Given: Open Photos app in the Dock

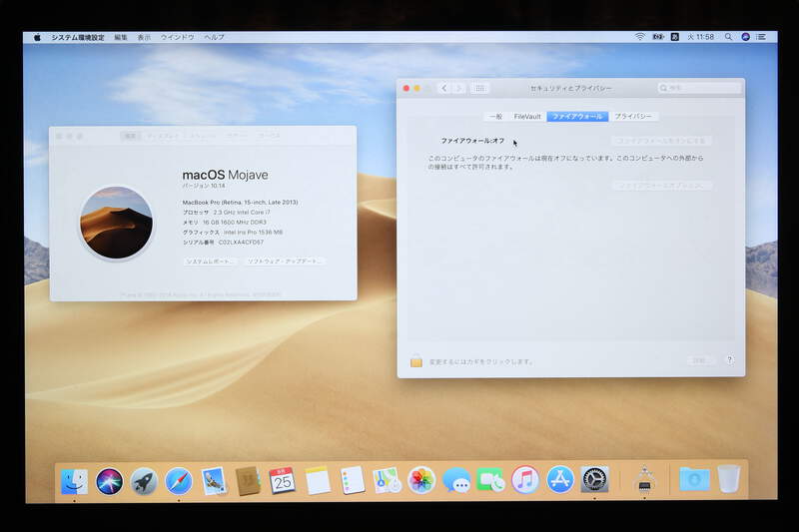Looking at the screenshot, I should point(421,480).
